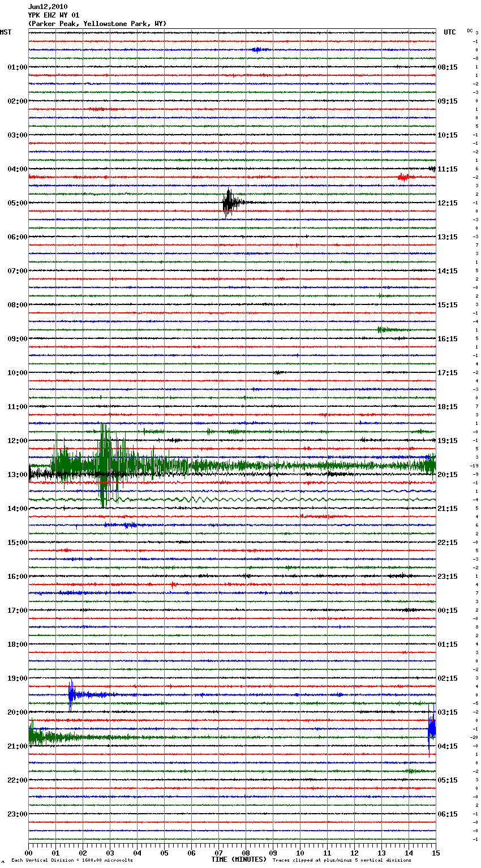Click the 08:15 UTC time label
The width and height of the screenshot is (481, 868).
click(448, 67)
